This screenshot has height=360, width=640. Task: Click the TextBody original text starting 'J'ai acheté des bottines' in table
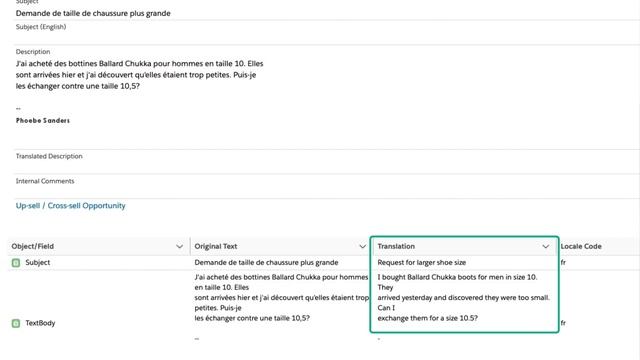click(281, 298)
